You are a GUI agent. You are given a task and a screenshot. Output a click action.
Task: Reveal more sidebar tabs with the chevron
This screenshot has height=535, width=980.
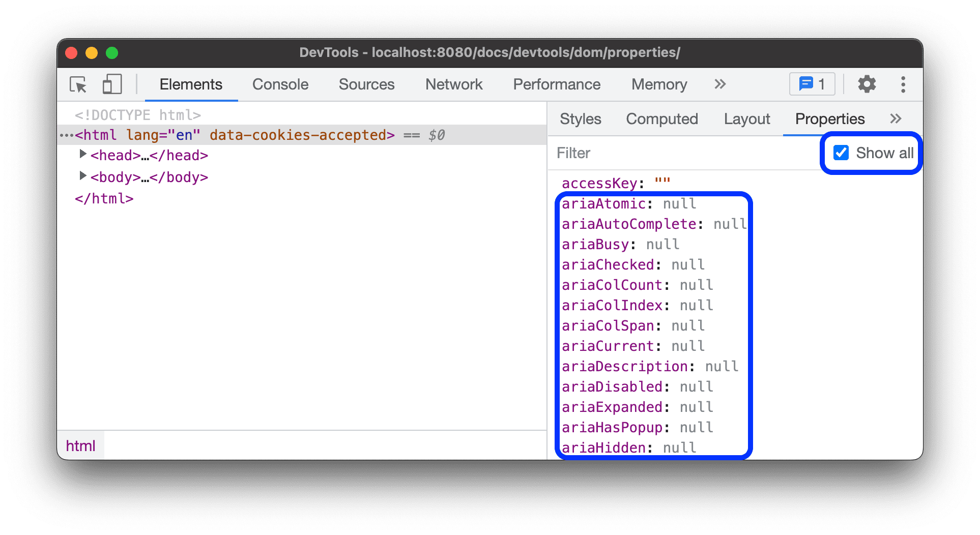[896, 118]
